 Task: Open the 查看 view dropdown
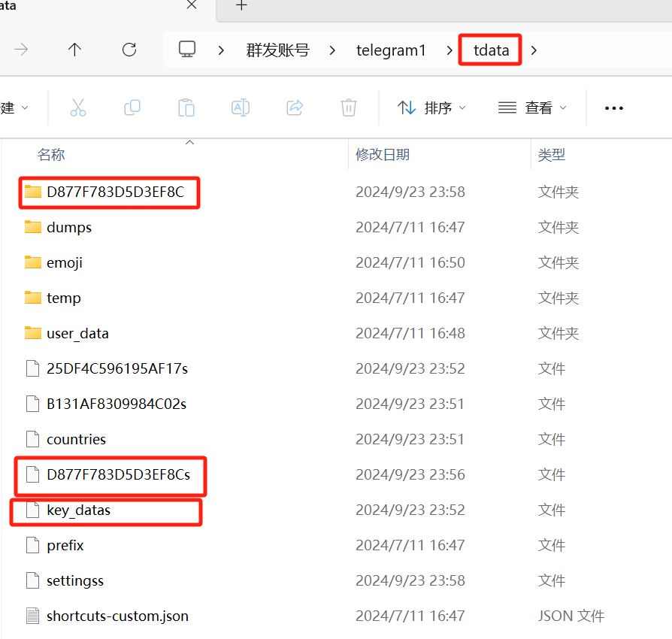click(532, 108)
